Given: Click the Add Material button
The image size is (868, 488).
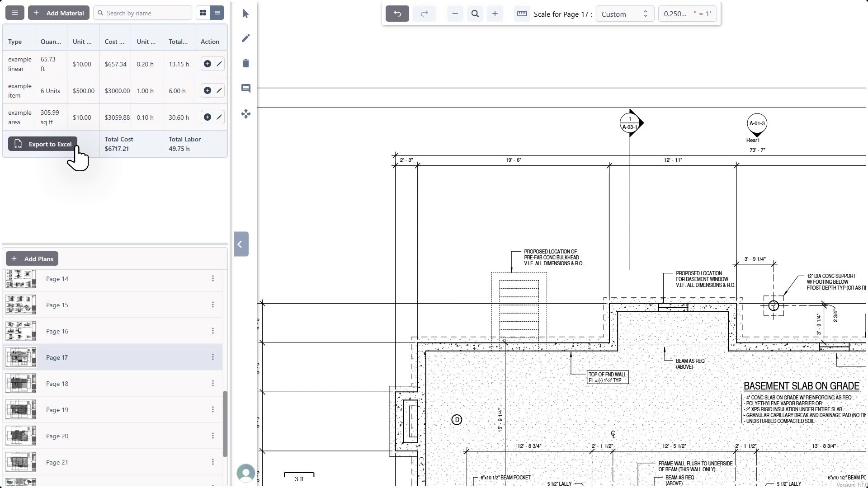Looking at the screenshot, I should (59, 13).
